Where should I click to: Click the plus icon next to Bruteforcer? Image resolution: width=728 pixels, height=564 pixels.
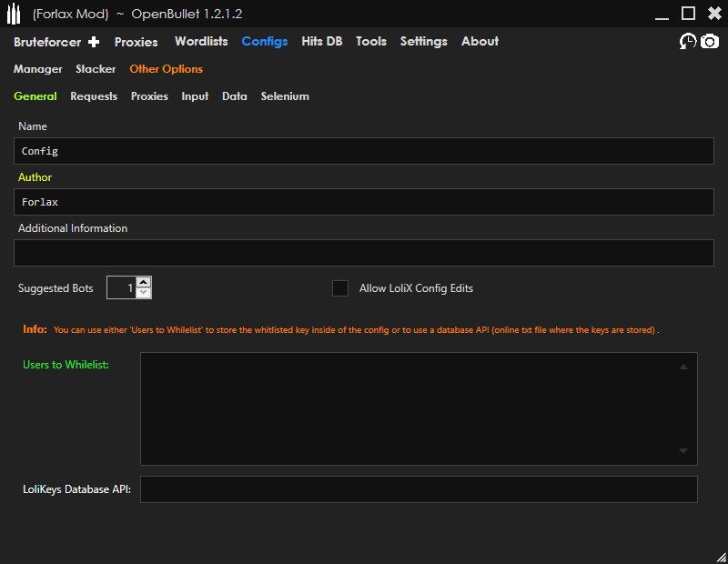coord(94,42)
